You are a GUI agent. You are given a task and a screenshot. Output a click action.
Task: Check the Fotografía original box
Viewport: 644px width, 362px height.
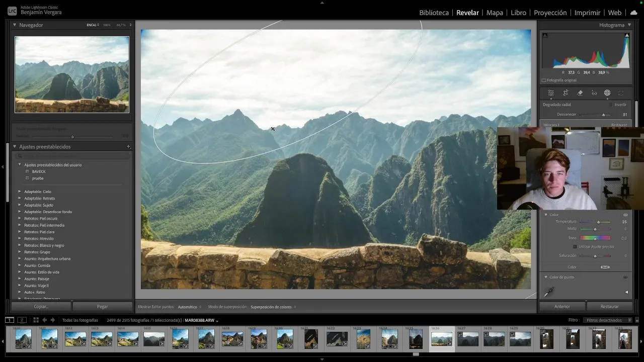544,80
